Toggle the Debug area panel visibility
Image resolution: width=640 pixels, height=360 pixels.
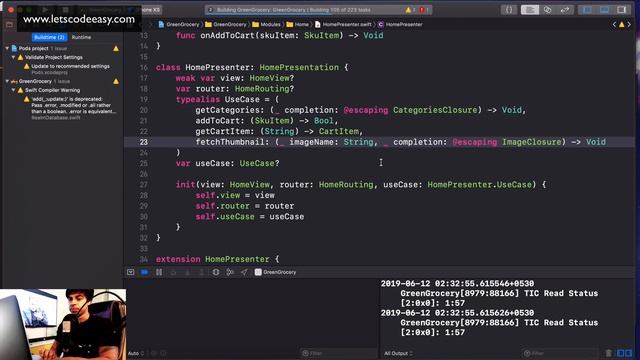click(x=604, y=10)
